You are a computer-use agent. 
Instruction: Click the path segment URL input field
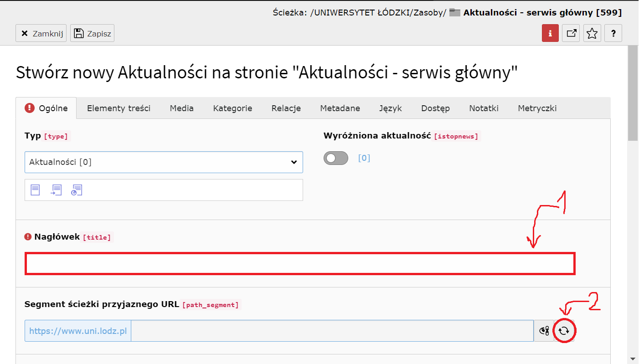tap(332, 331)
